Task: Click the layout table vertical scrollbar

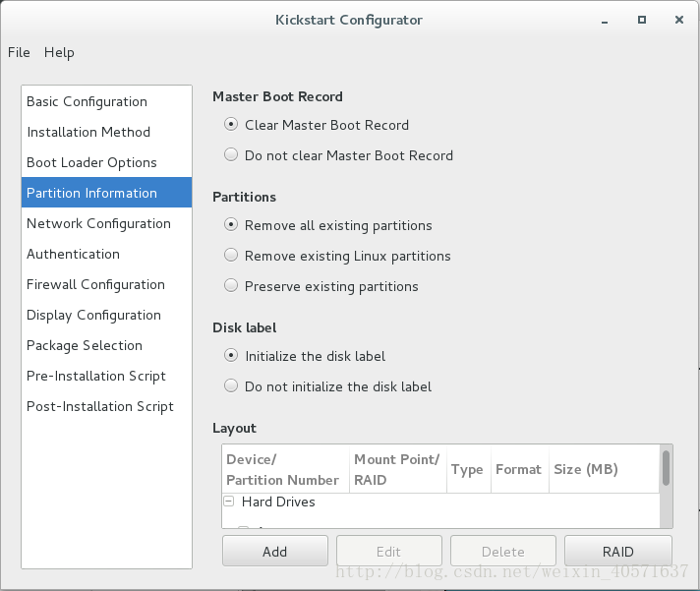Action: (x=666, y=487)
